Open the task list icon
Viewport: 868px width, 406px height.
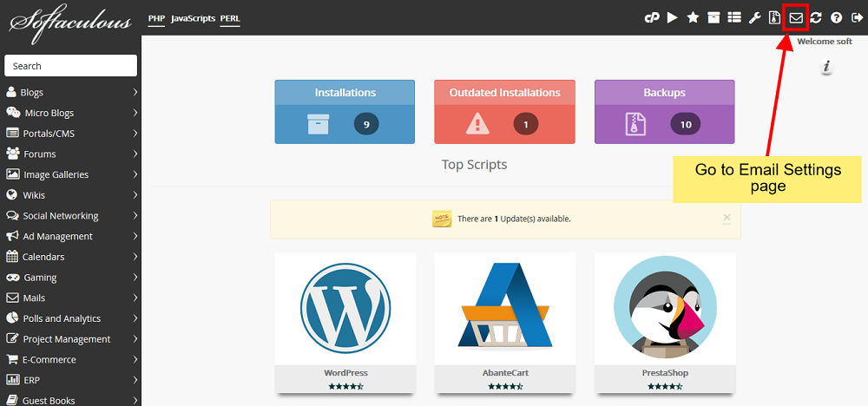click(x=734, y=17)
